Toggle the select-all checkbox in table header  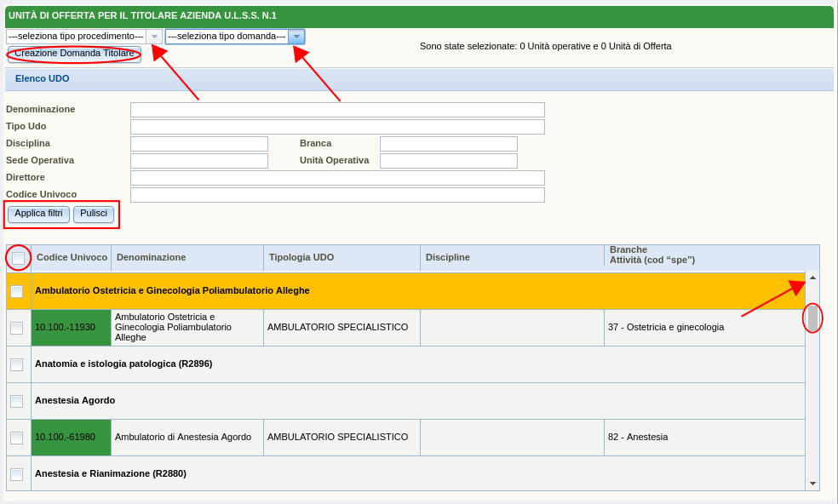click(x=18, y=258)
